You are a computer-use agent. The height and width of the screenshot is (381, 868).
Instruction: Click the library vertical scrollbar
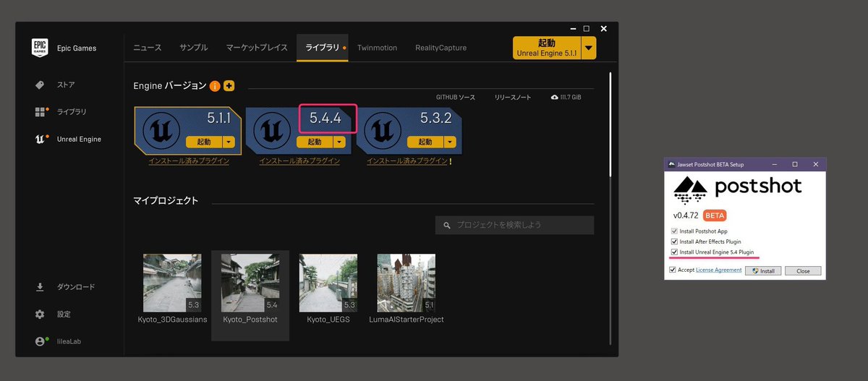[611, 123]
